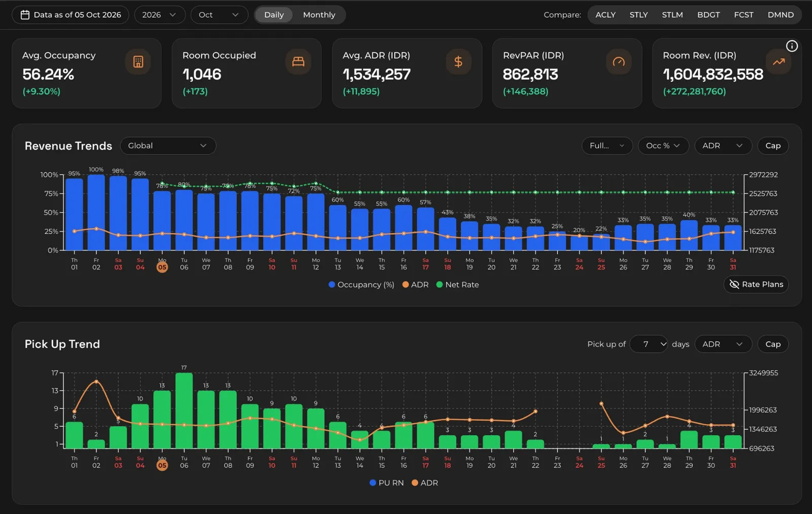This screenshot has width=812, height=514.
Task: Click the 100% occupancy bar for Fr 02
Action: [96, 212]
